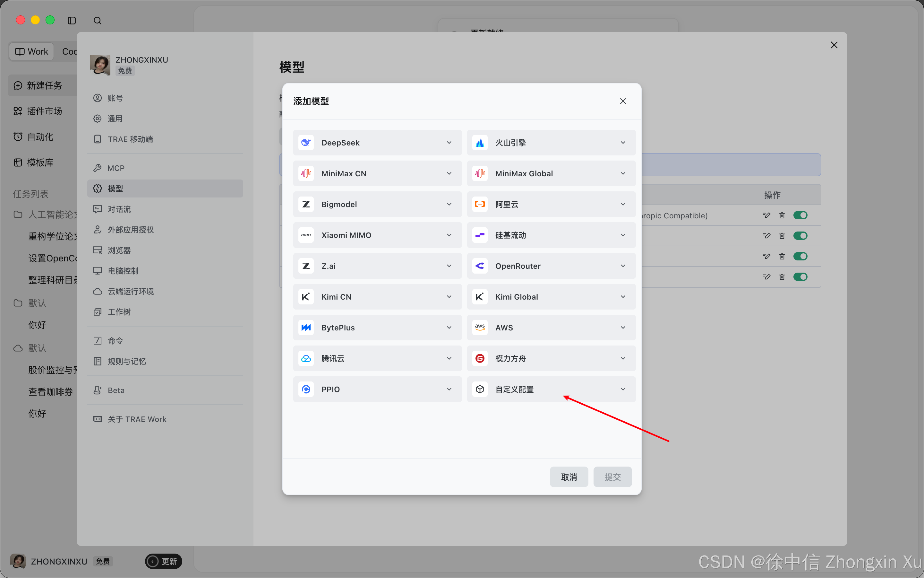Click the 火山引擎 logo icon
The height and width of the screenshot is (578, 924).
(480, 143)
